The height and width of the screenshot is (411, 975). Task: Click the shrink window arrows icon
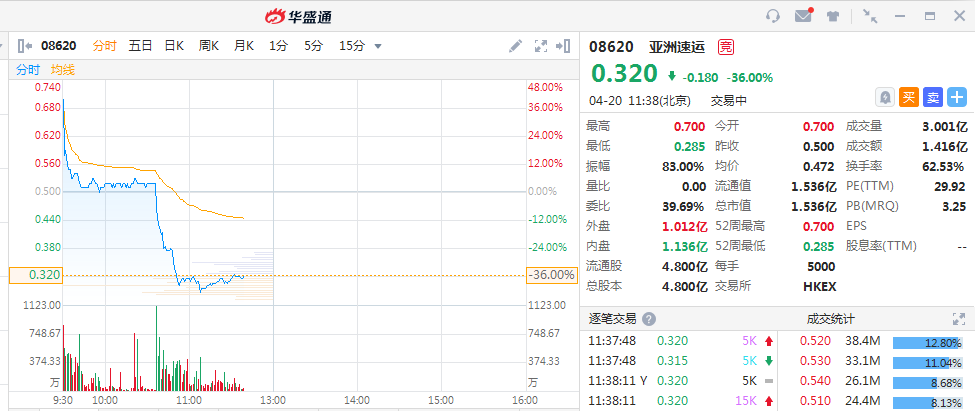click(869, 16)
